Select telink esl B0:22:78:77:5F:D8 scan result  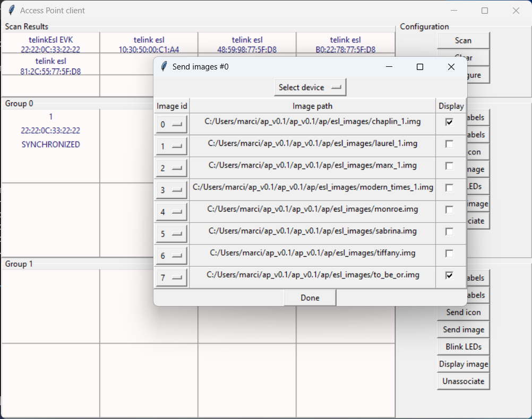(346, 43)
